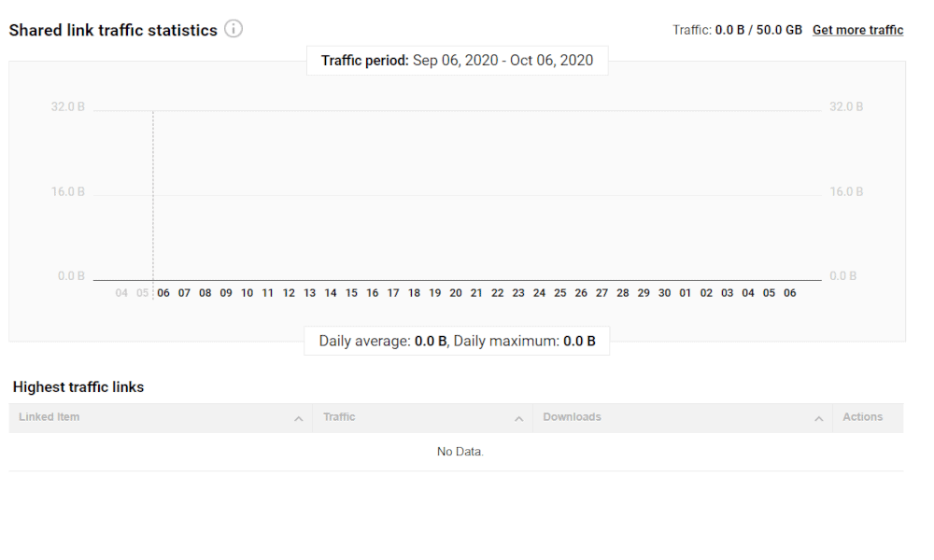Open the Get more traffic link
934x560 pixels.
857,30
